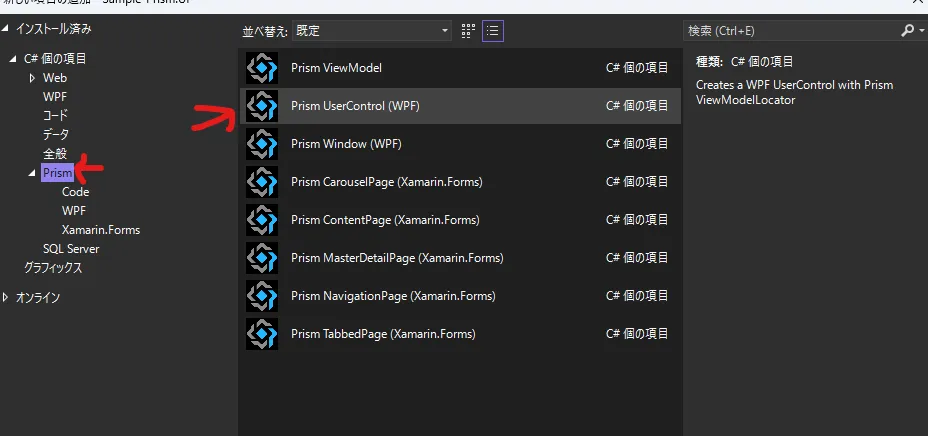Select Xamarin.Forms under Prism
The width and height of the screenshot is (928, 436).
[x=101, y=230]
